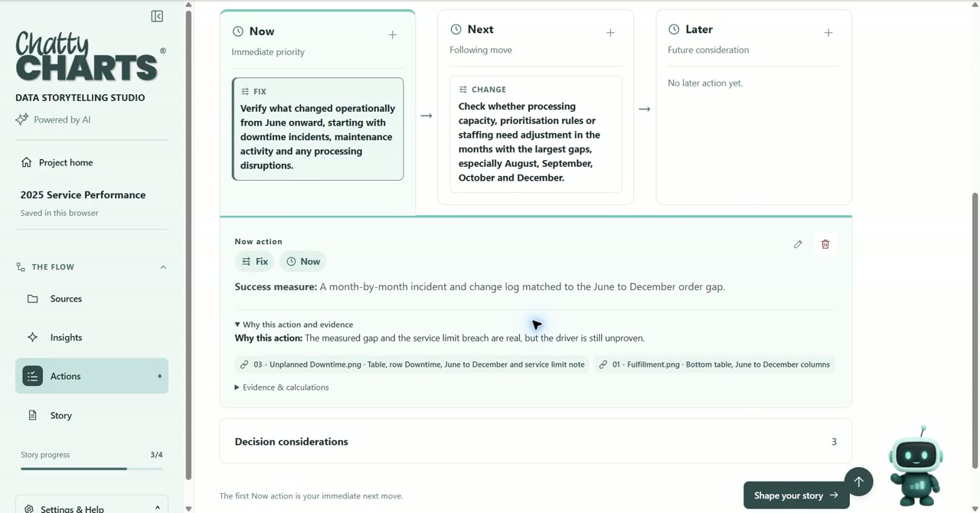Screen dimensions: 980x513
Task: Add action to Next column
Action: click(610, 33)
